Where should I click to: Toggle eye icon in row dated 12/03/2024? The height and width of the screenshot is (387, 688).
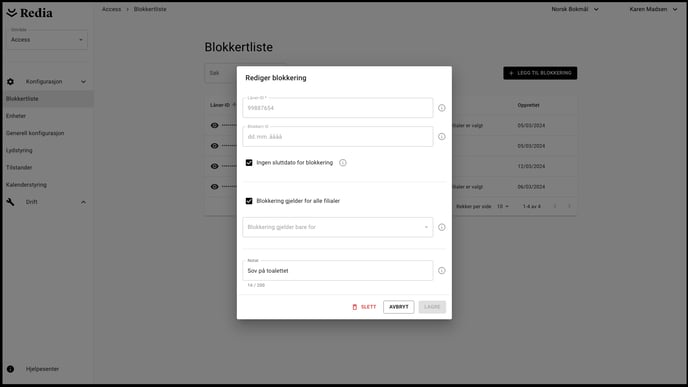(x=215, y=166)
